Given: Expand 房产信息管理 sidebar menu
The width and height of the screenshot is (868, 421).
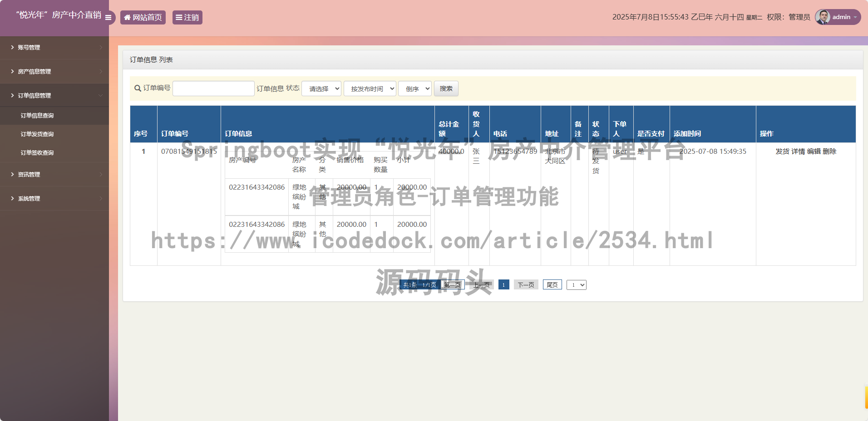Looking at the screenshot, I should (54, 71).
